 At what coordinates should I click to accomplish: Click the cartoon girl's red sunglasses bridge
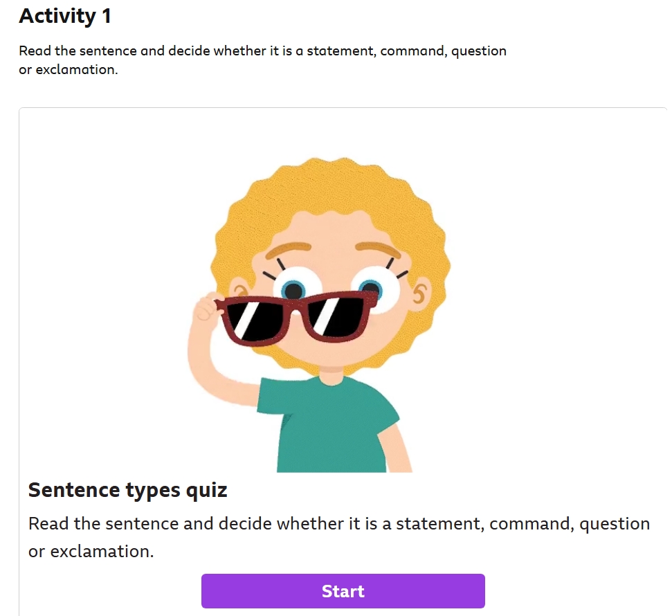click(296, 307)
